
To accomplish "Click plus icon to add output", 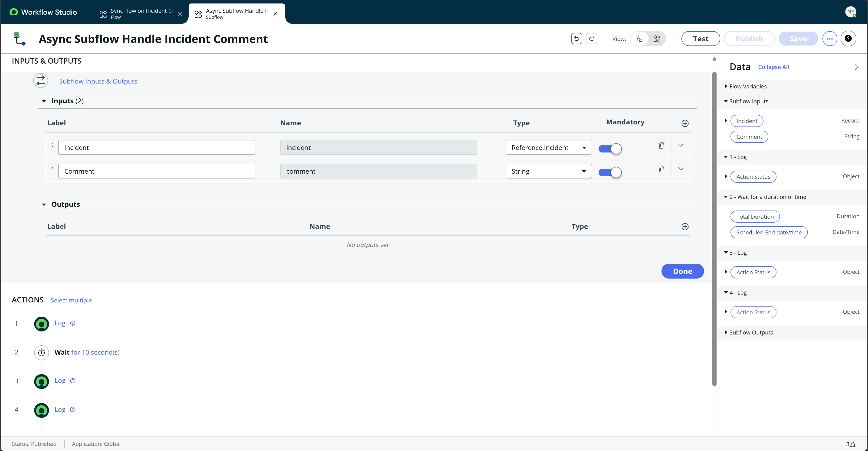I will click(685, 227).
